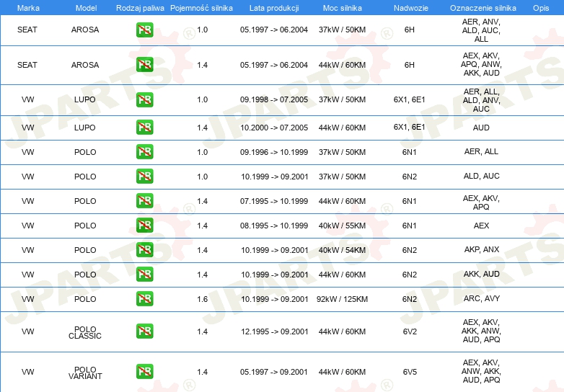Click production dates 07.1995 -> 10.1999
Screen dimensions: 564x392
[274, 201]
